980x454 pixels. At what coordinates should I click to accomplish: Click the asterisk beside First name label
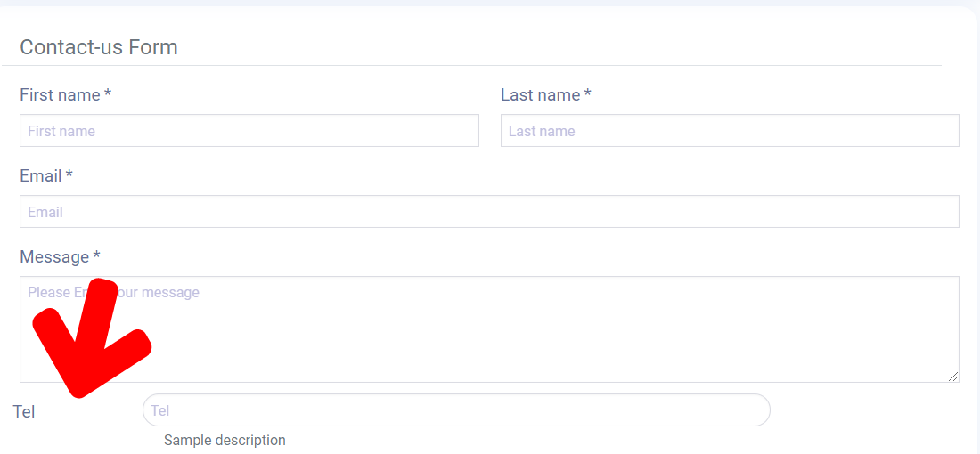[x=108, y=94]
